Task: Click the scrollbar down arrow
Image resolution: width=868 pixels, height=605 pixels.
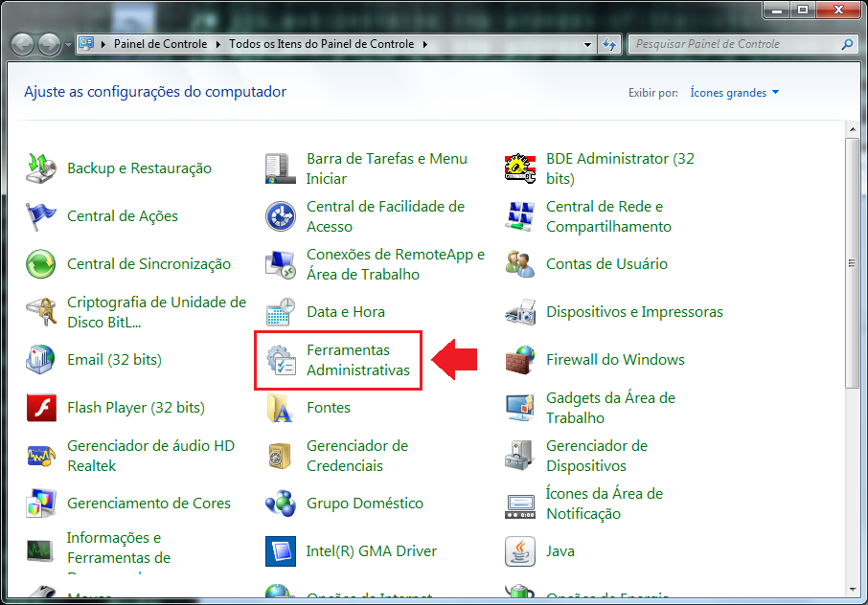Action: [852, 590]
